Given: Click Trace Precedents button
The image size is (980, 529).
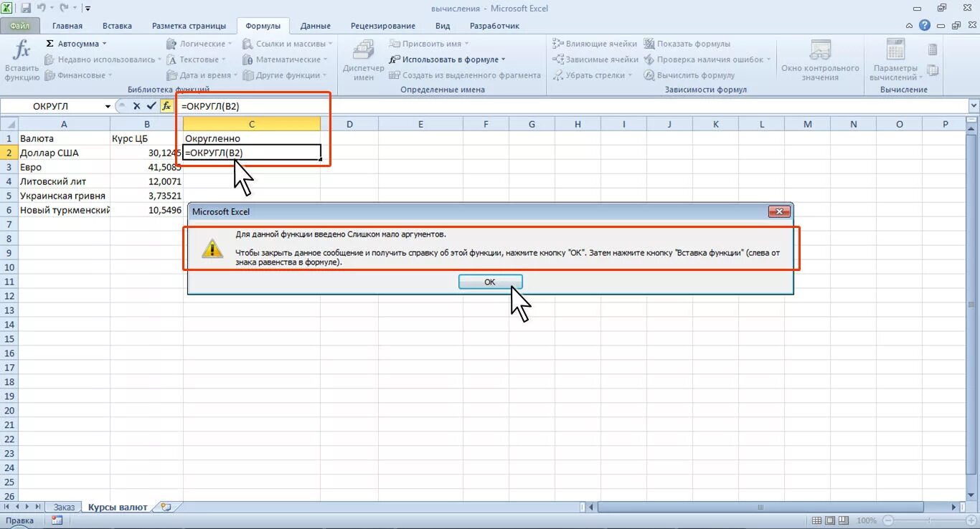Looking at the screenshot, I should pyautogui.click(x=595, y=44).
